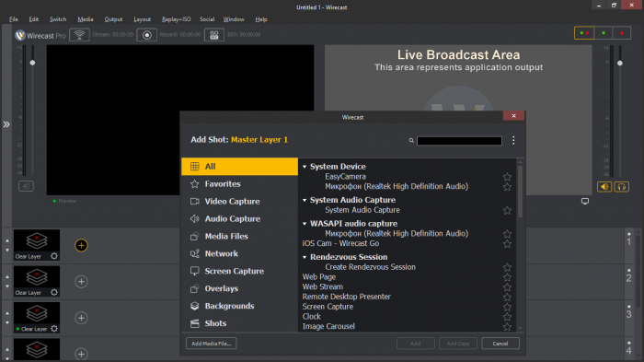Open the Replay+ISO menu
644x362 pixels.
[x=177, y=19]
